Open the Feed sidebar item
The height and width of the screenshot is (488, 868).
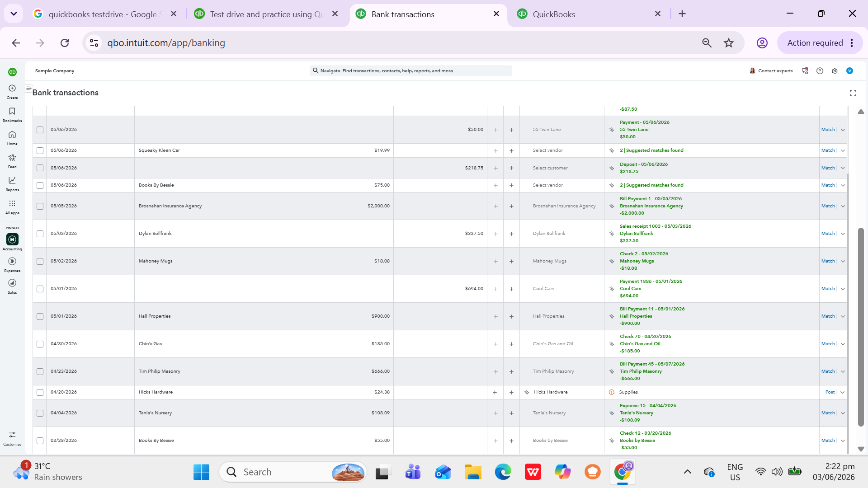coord(12,160)
